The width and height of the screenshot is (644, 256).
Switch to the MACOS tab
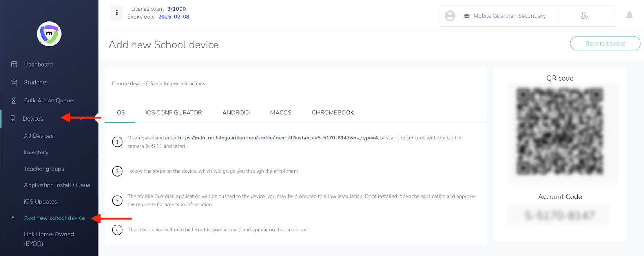[x=281, y=113]
